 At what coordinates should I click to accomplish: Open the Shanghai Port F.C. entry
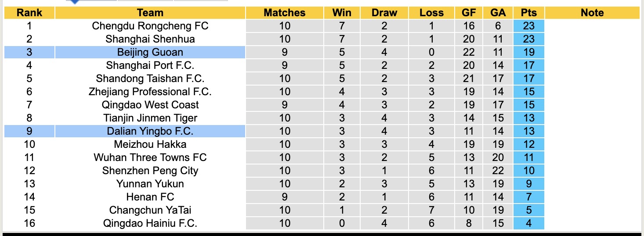150,65
